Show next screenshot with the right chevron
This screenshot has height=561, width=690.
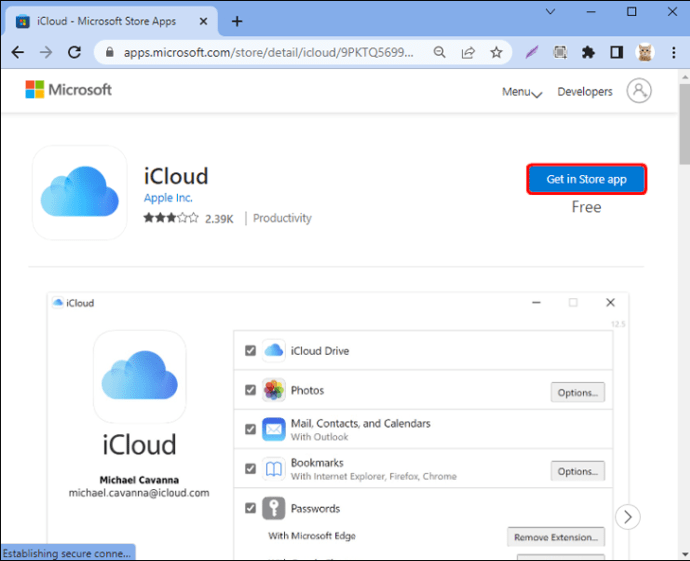(x=628, y=517)
